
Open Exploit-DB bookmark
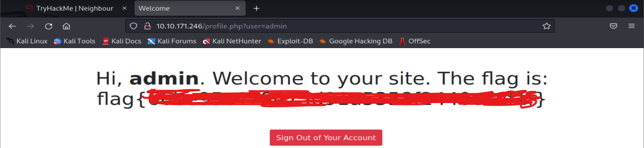(x=290, y=41)
